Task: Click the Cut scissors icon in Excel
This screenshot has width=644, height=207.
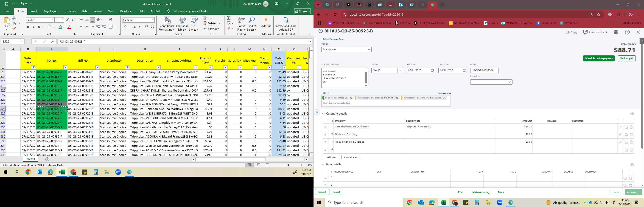Action: [x=14, y=18]
